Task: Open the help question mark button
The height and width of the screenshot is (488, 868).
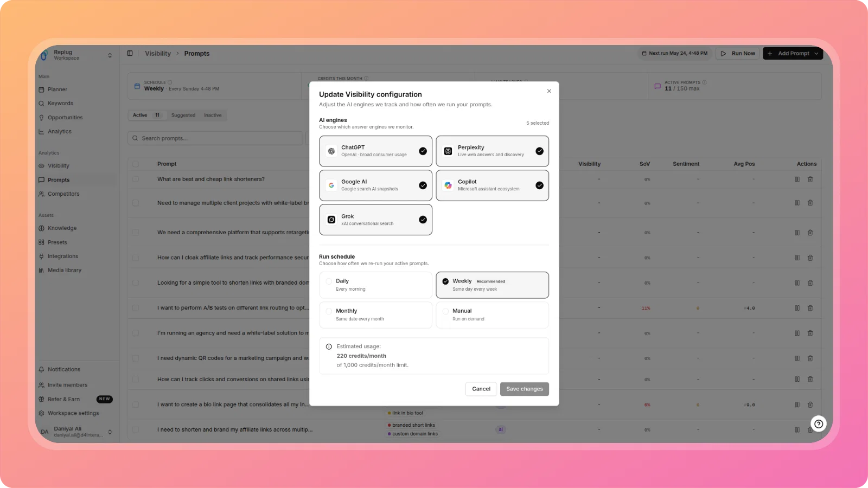Action: coord(819,424)
